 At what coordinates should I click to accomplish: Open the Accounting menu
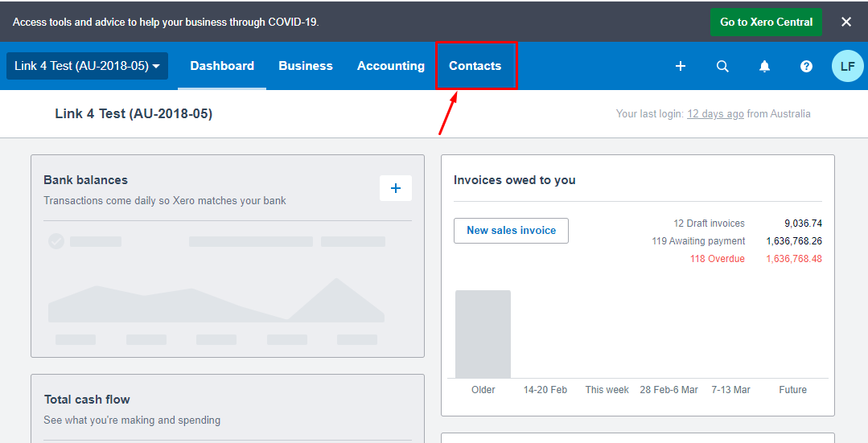coord(391,66)
